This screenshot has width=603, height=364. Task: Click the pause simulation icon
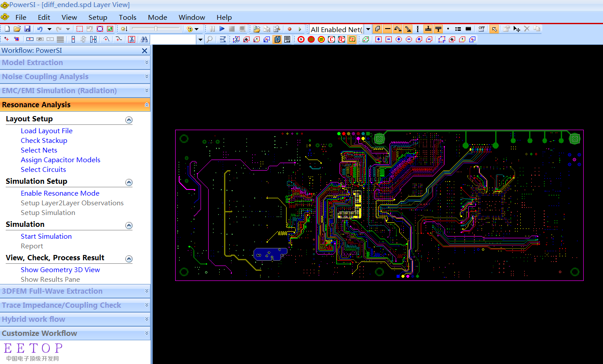click(212, 29)
